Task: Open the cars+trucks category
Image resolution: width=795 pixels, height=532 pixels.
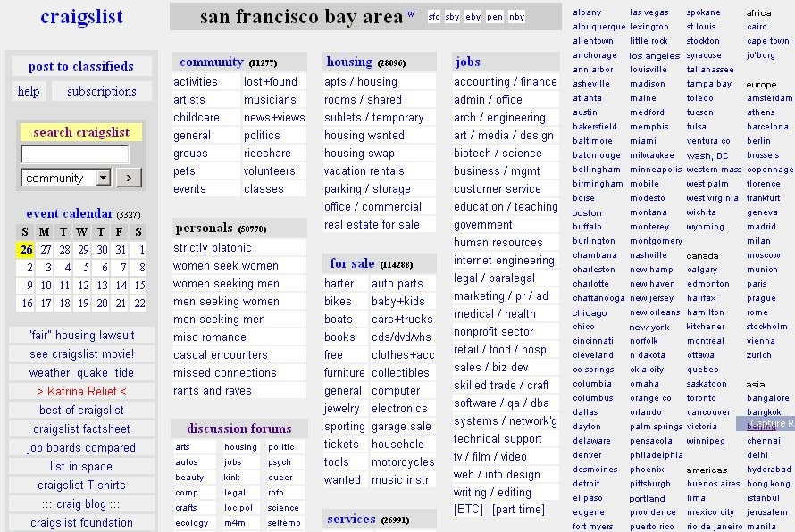Action: [402, 320]
